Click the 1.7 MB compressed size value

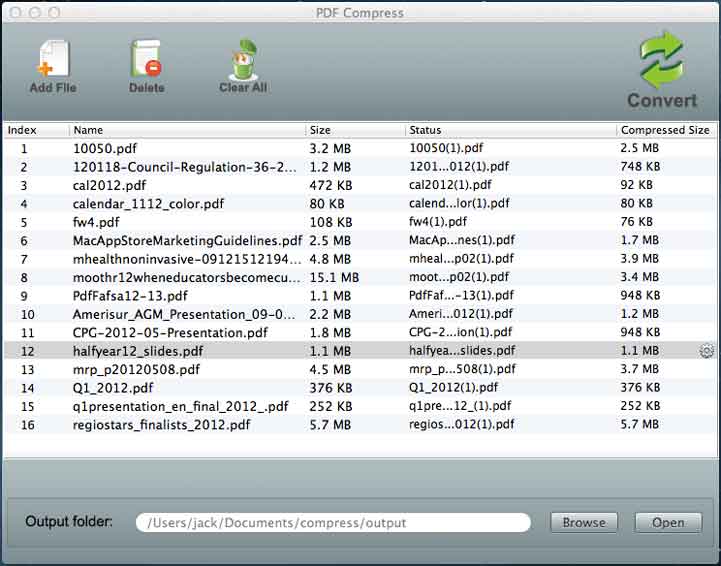640,240
